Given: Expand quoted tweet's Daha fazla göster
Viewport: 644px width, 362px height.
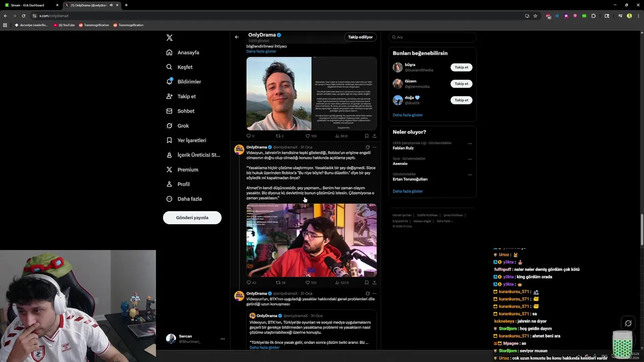Looking at the screenshot, I should coord(264,347).
